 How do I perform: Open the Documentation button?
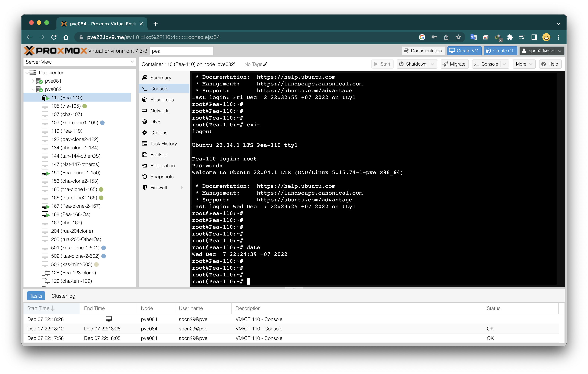(x=423, y=51)
